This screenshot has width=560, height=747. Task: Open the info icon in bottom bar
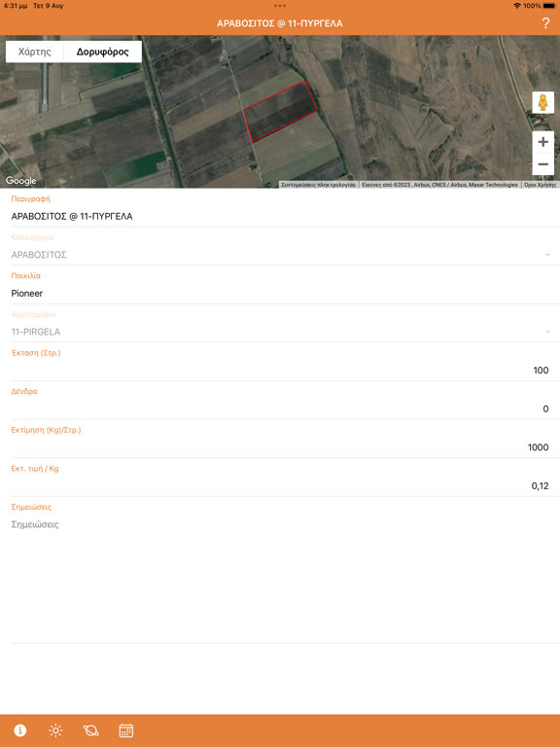[20, 729]
